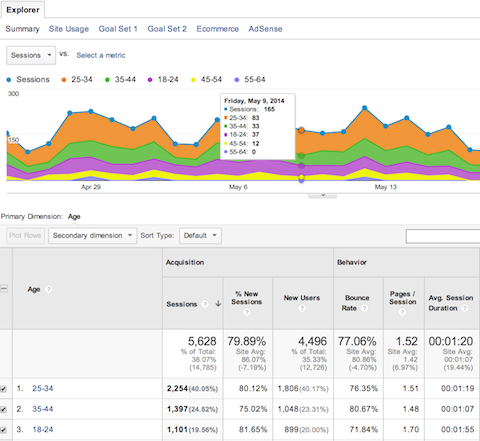Open help icon next to Avg. Session Duration
Screen dimensions: 480x441
(464, 308)
